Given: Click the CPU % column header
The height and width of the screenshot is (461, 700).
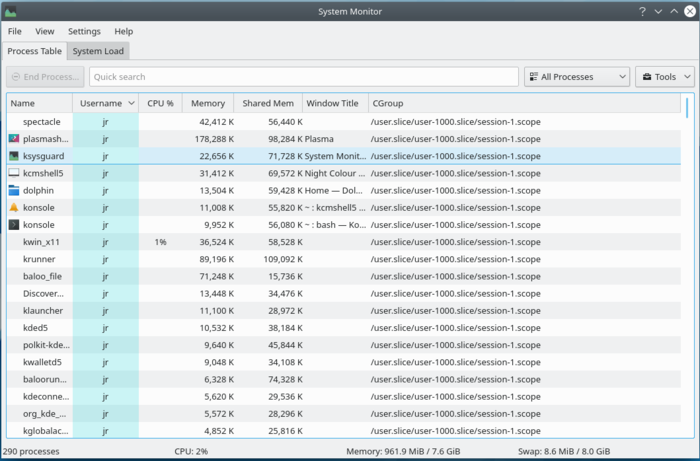Looking at the screenshot, I should click(x=160, y=103).
